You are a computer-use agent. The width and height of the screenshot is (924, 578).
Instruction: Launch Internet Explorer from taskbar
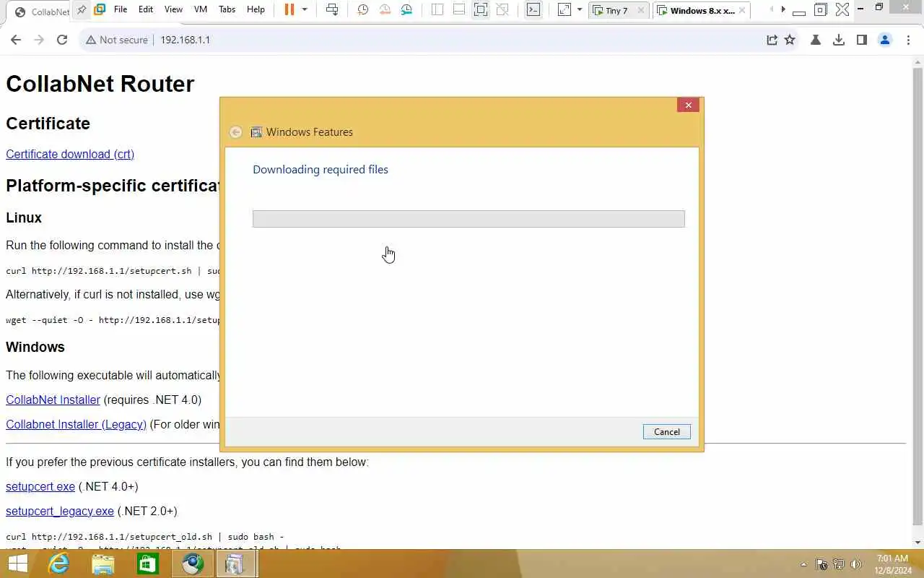click(x=58, y=564)
